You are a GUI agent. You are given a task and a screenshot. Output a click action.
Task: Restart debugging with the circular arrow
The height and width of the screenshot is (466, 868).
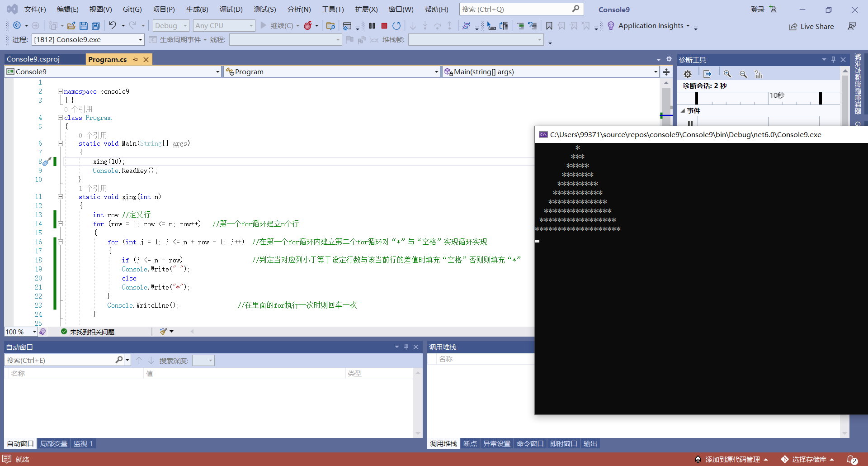point(396,26)
